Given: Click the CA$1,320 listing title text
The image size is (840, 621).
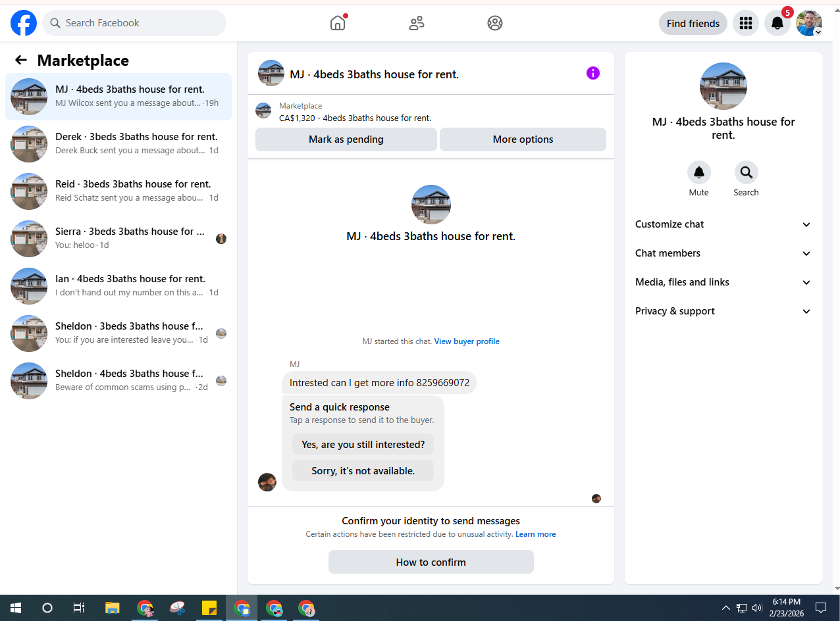Looking at the screenshot, I should (x=355, y=118).
